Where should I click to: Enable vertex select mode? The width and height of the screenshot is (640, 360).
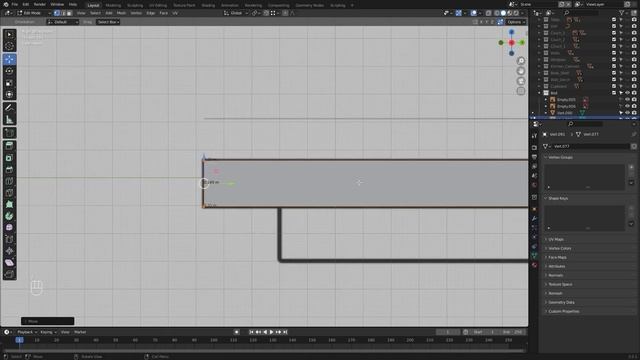pos(57,13)
